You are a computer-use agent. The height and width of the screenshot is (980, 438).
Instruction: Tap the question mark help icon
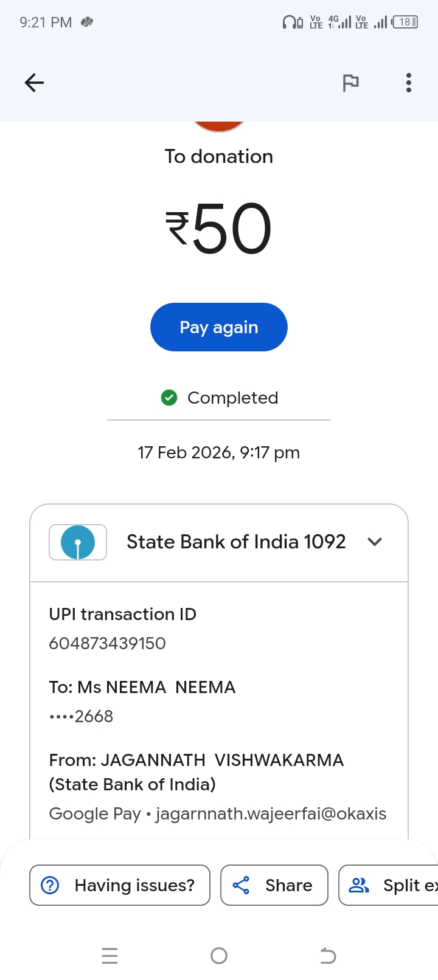point(50,885)
